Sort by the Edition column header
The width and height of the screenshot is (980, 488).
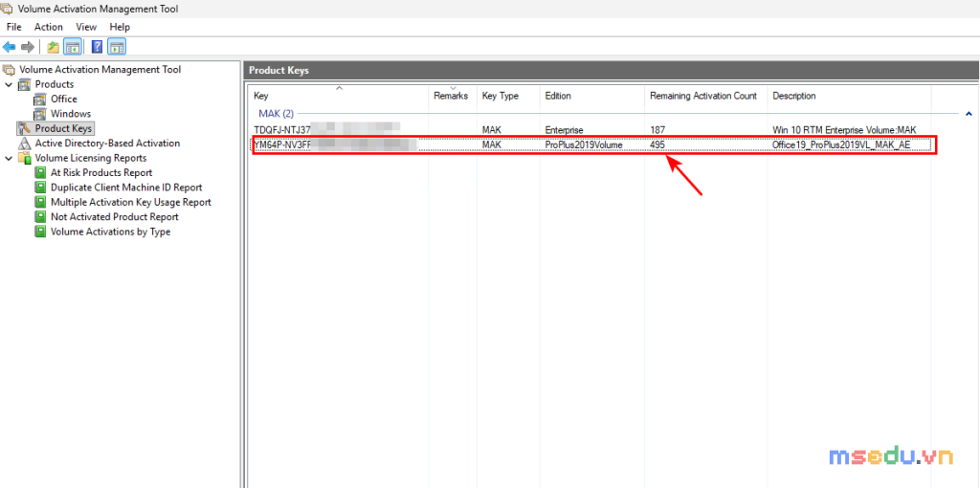[x=592, y=96]
